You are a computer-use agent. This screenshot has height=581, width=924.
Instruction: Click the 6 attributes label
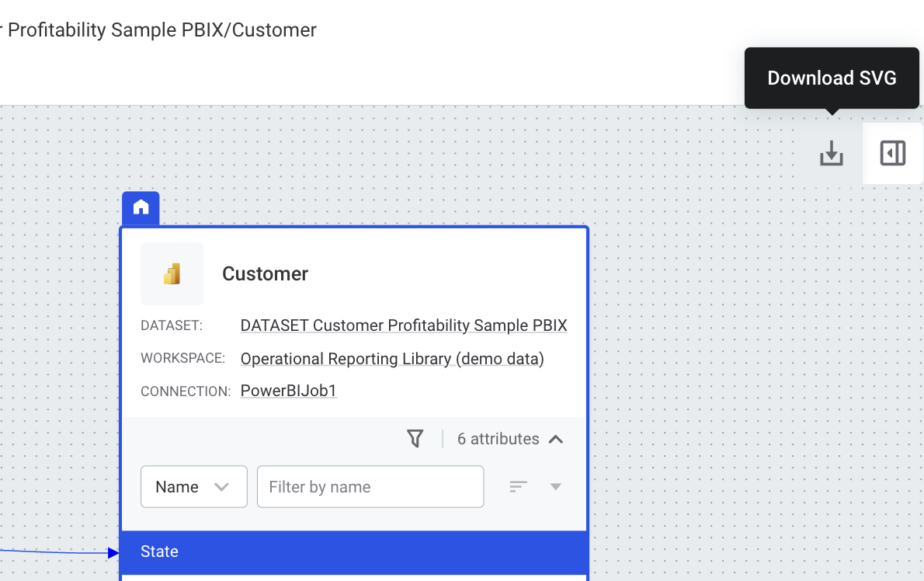tap(498, 439)
